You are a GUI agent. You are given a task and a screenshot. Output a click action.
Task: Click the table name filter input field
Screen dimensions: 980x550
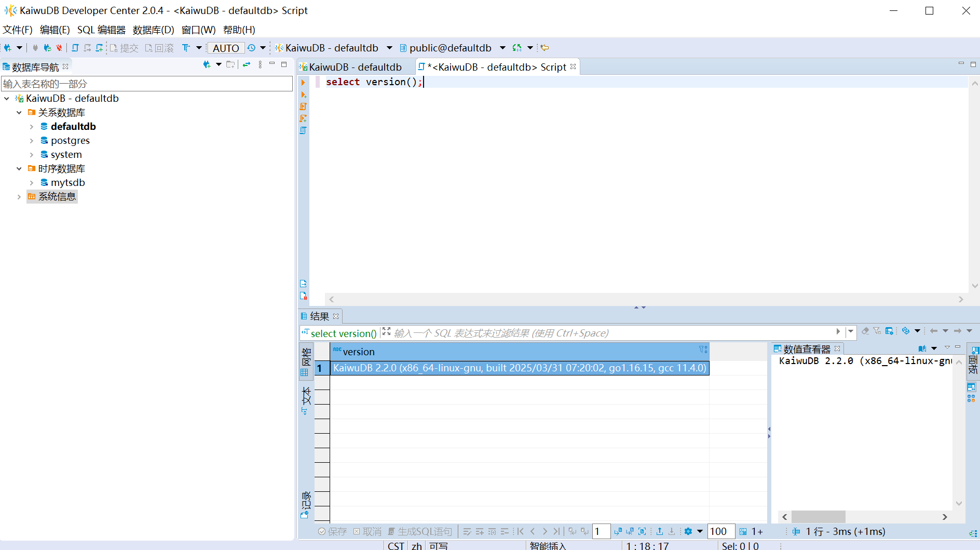point(147,84)
